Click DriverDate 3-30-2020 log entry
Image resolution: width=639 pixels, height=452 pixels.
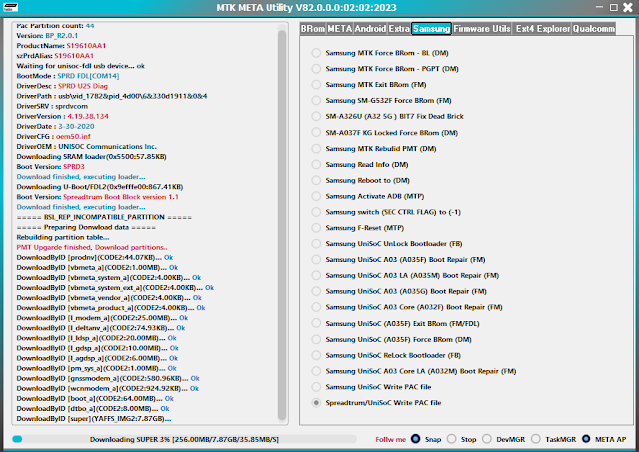coord(55,127)
